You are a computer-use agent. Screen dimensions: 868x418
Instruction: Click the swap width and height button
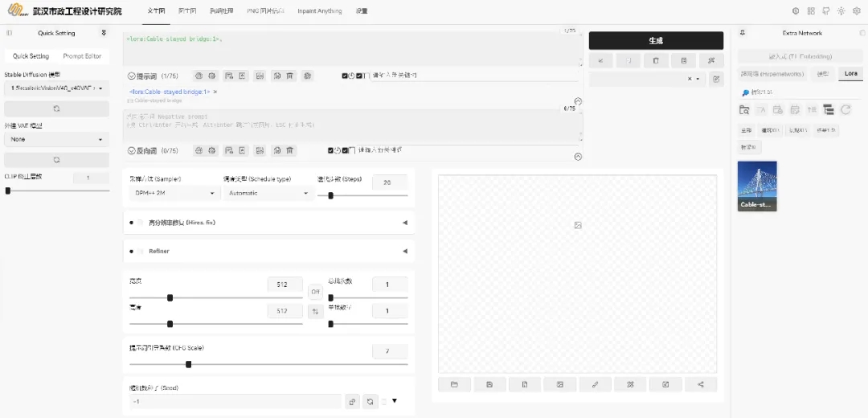[x=316, y=311]
